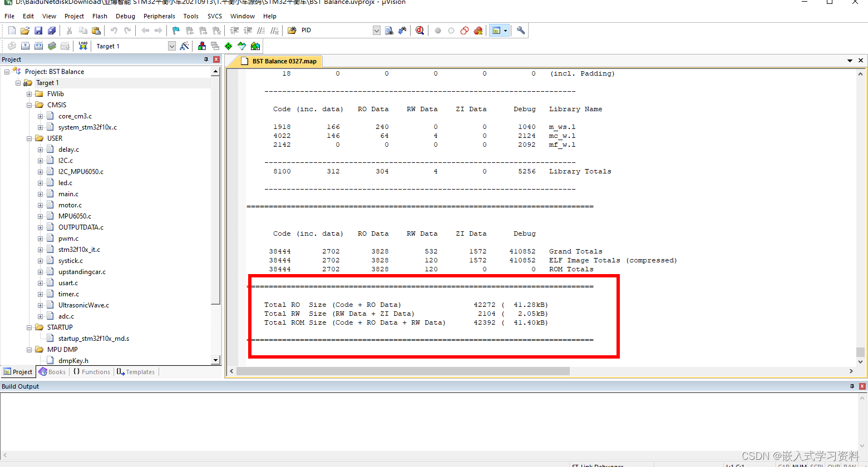The width and height of the screenshot is (868, 467).
Task: Click the Rebuild all target files icon
Action: point(39,46)
